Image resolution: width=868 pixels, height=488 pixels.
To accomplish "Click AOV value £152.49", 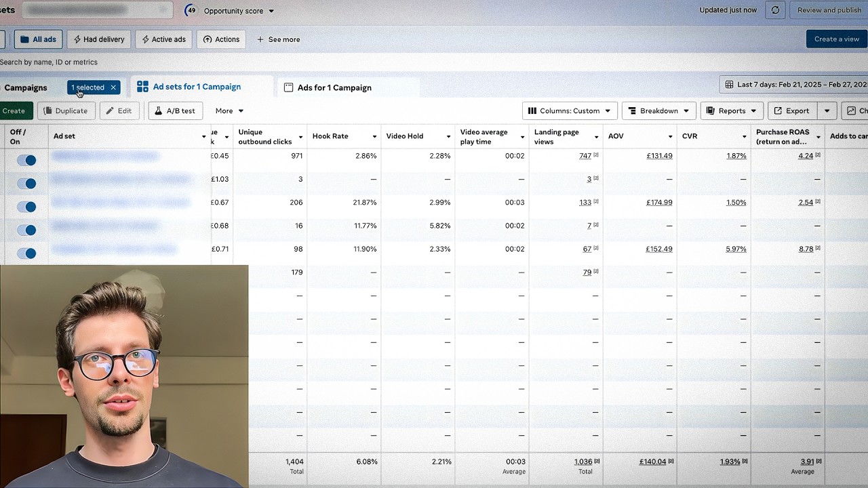I will coord(659,249).
